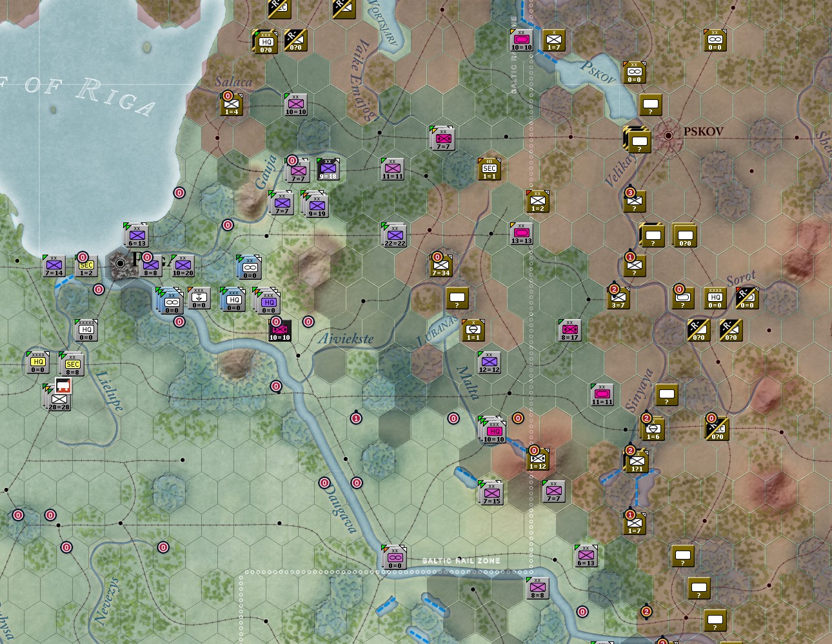Viewport: 832px width, 644px height.
Task: Click the Gauja river label
Action: point(266,171)
